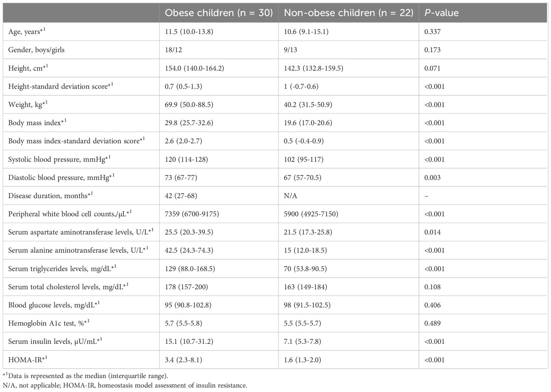This screenshot has height=392, width=551.
Task: Click obese body mass index value 29.8 (25.7-32.6)
Action: point(189,123)
